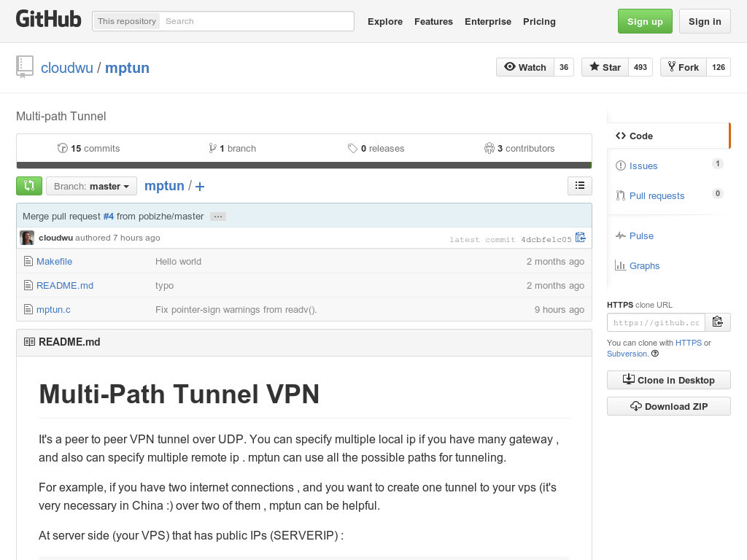The image size is (747, 560).
Task: View 15 commits
Action: pos(88,148)
